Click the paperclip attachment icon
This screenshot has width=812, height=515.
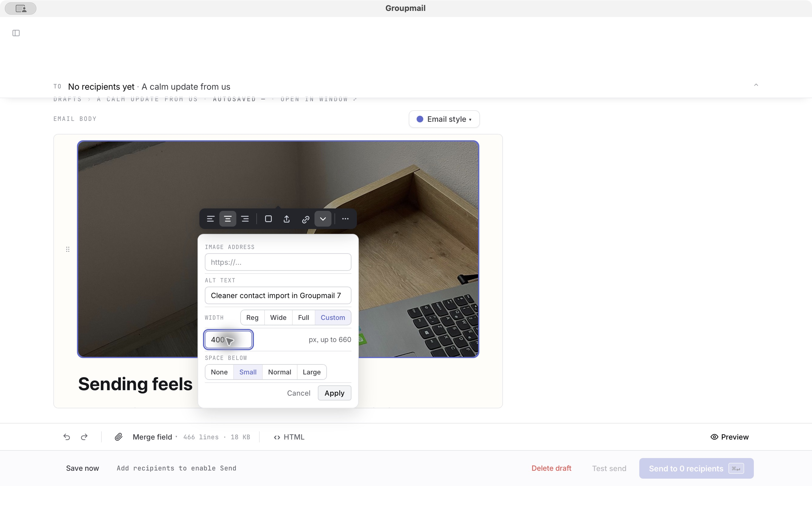click(118, 437)
